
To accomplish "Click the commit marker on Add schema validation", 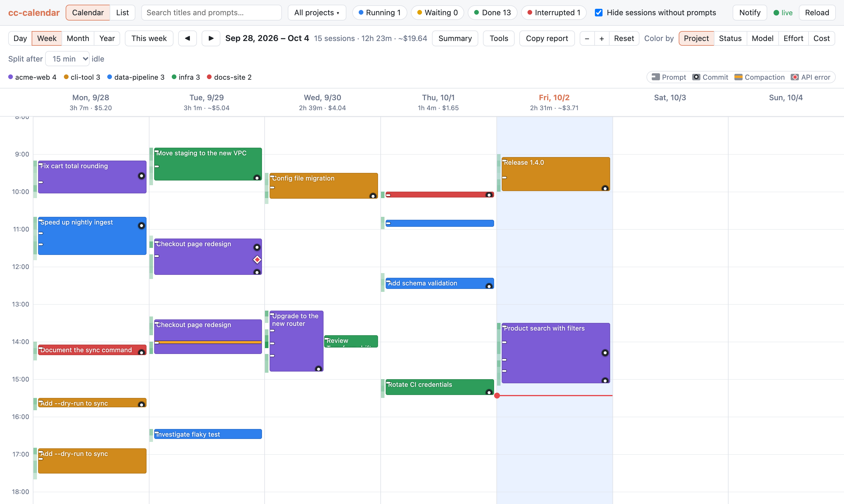I will point(489,286).
